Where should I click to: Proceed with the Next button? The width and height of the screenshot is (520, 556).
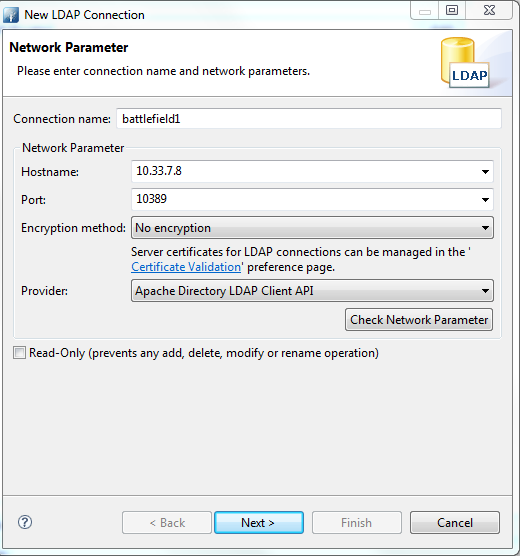pos(259,522)
